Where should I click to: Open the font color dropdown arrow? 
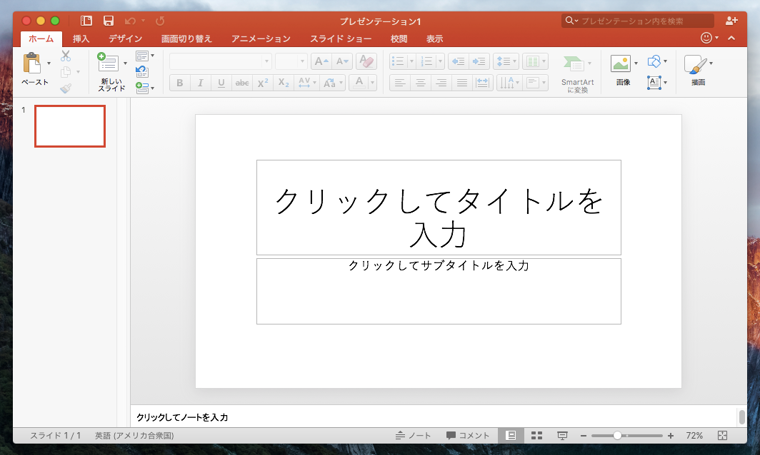(x=373, y=83)
